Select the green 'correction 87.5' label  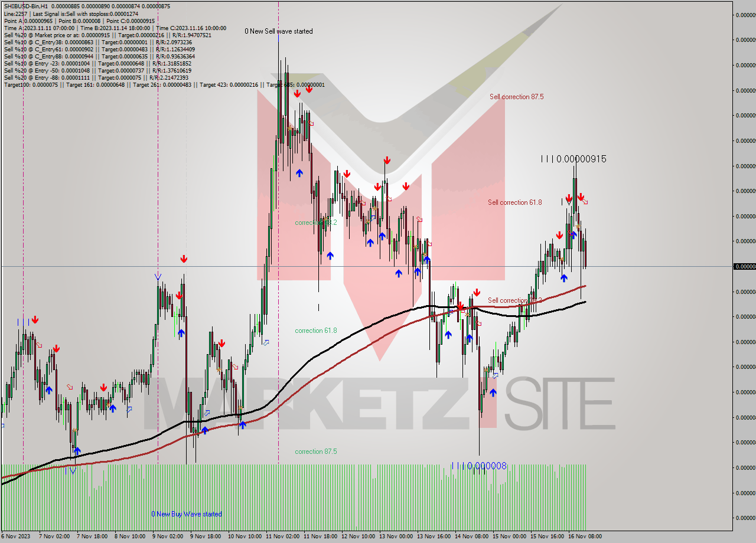316,452
